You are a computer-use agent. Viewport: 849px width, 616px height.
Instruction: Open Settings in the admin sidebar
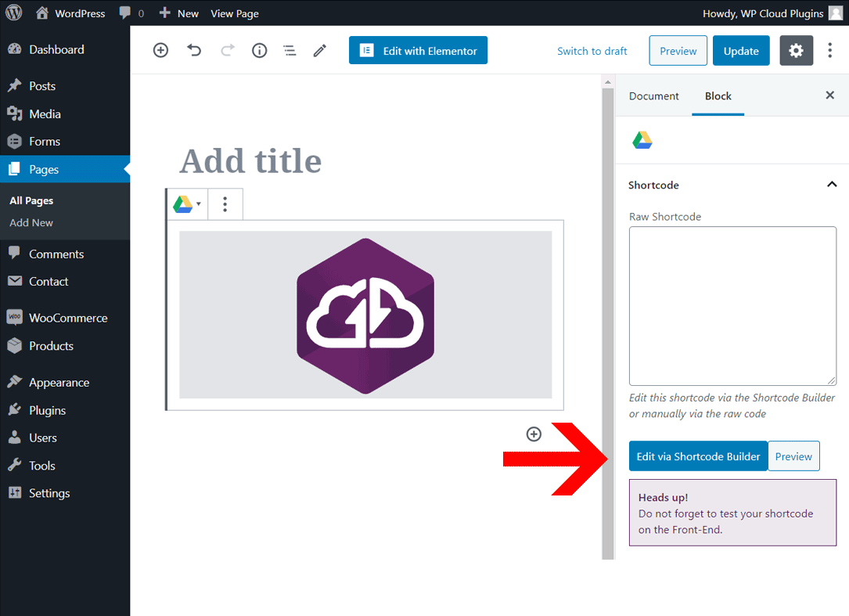pos(65,493)
